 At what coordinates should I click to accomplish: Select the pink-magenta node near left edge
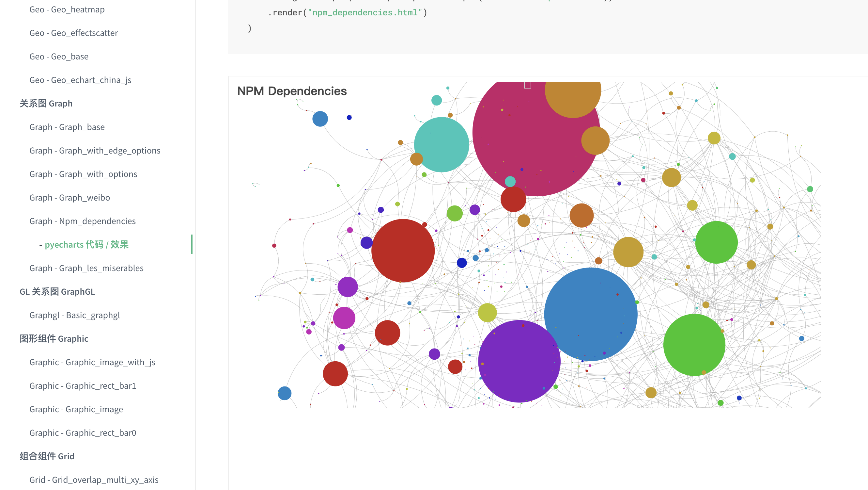[344, 318]
